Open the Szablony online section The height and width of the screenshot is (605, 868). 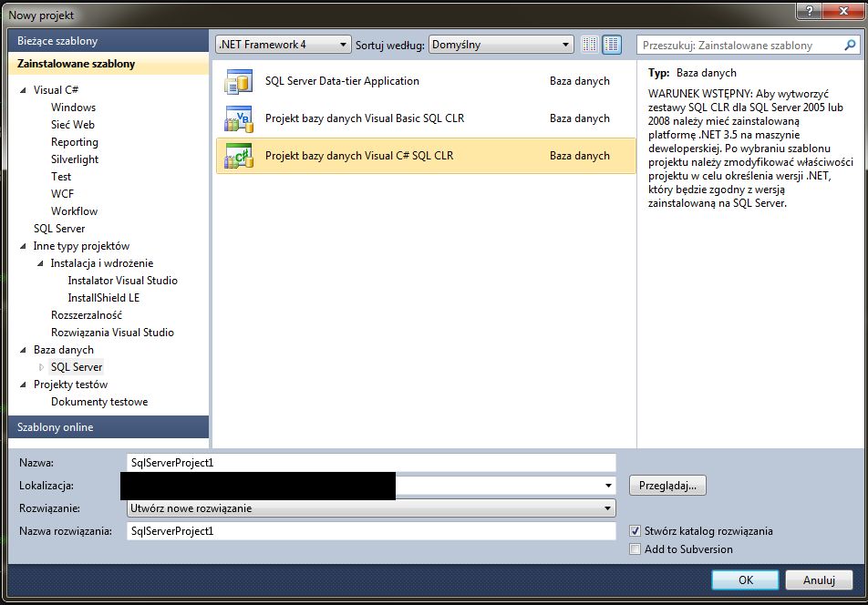[108, 427]
